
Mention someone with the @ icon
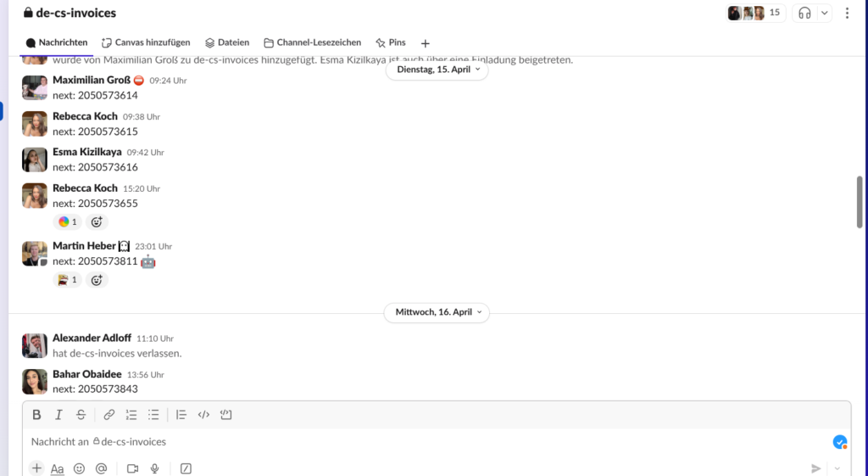click(x=101, y=468)
